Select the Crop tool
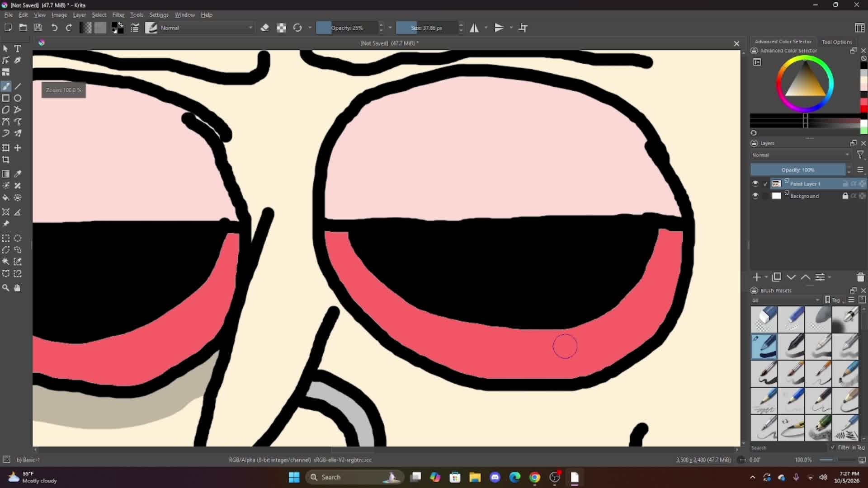 tap(6, 160)
